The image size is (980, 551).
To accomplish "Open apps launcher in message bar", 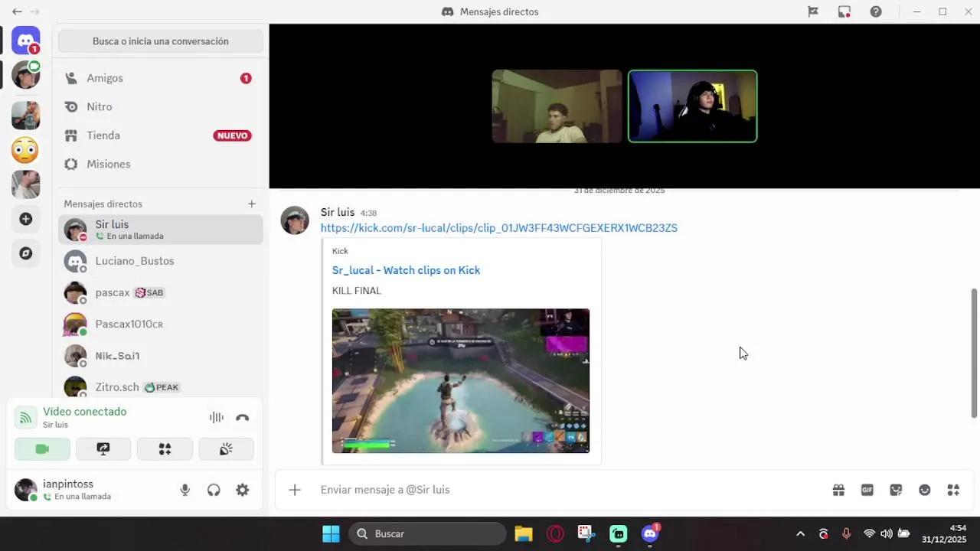I will pos(953,490).
